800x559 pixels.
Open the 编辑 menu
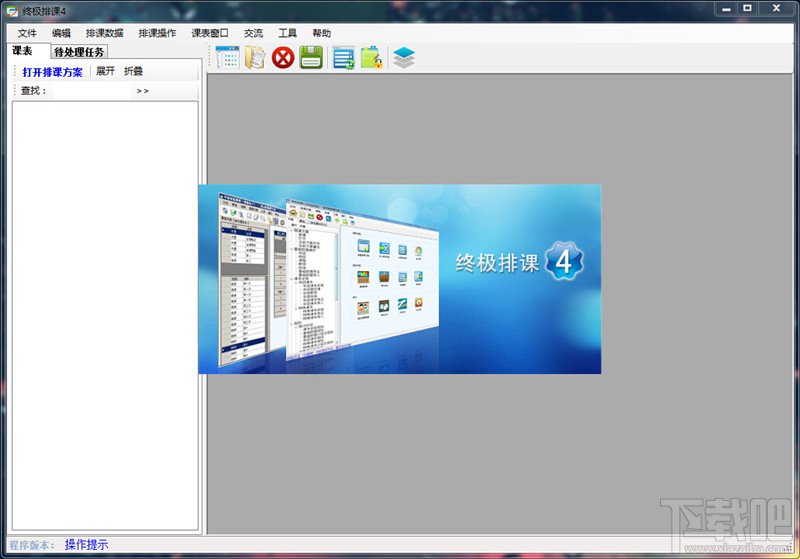pos(61,33)
